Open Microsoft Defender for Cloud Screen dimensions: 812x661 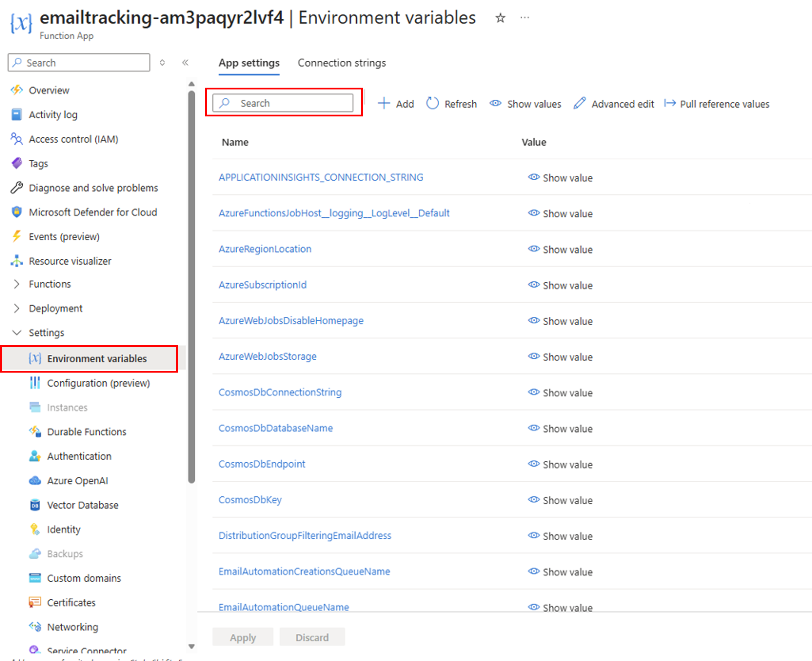[93, 212]
